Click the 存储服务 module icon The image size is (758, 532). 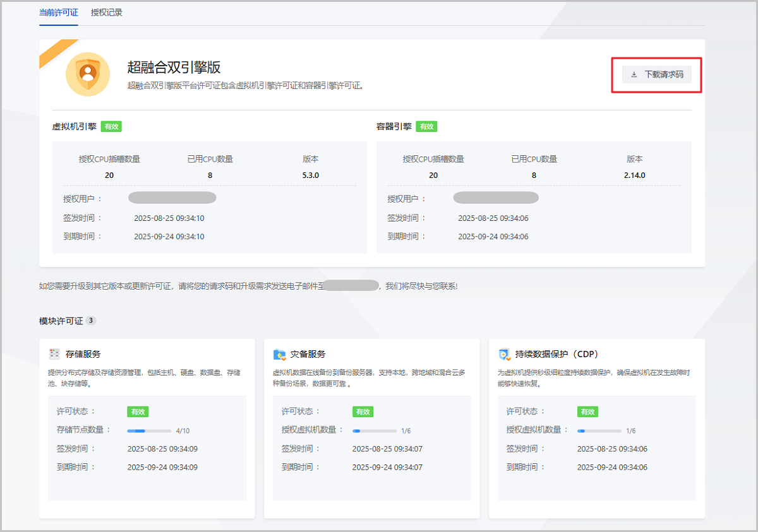[54, 354]
